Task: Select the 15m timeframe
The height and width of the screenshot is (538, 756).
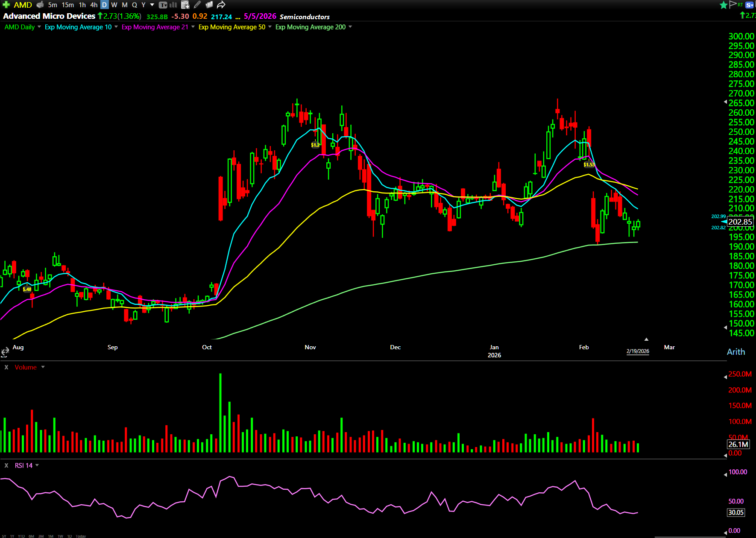Action: tap(67, 5)
